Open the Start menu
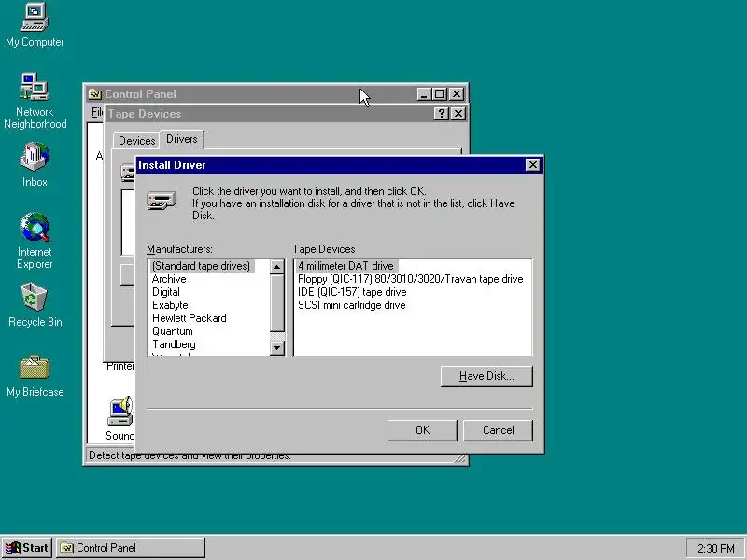 [27, 548]
